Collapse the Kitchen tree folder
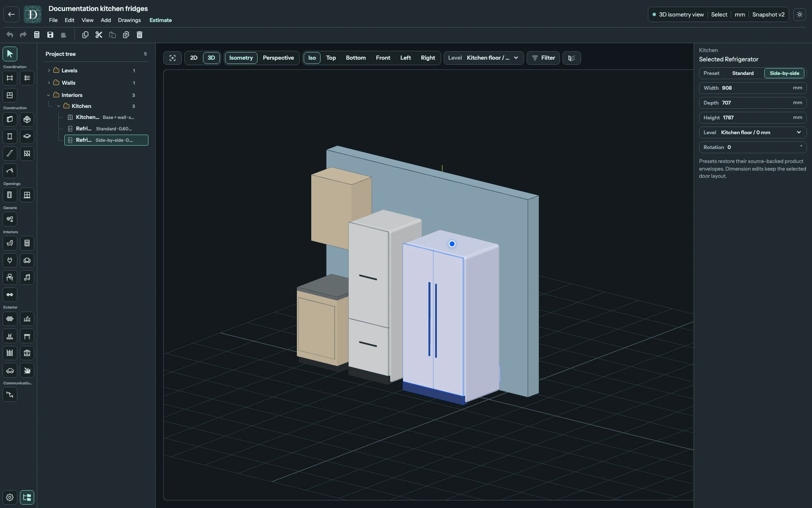 coord(59,106)
